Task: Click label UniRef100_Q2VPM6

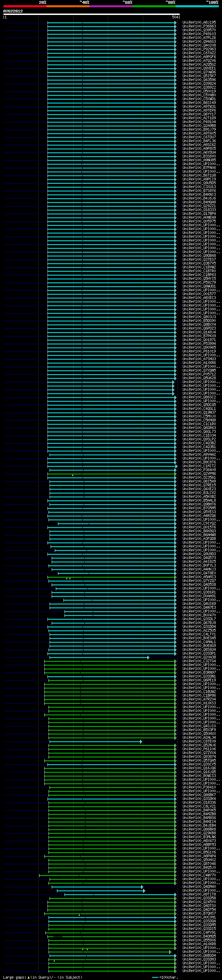Action: (199, 473)
